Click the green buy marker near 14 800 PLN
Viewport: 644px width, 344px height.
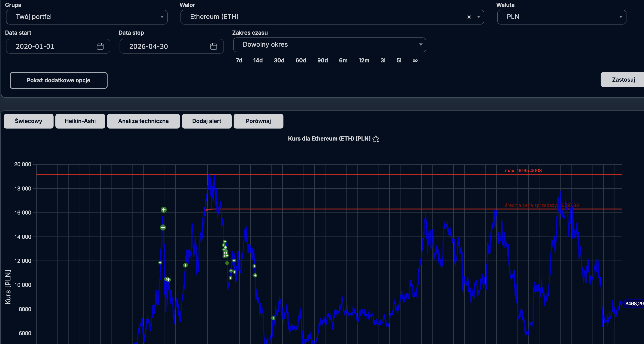pyautogui.click(x=163, y=227)
